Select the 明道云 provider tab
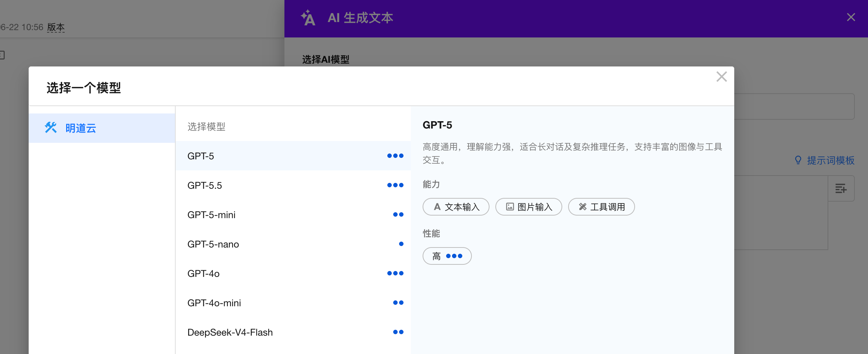 102,128
